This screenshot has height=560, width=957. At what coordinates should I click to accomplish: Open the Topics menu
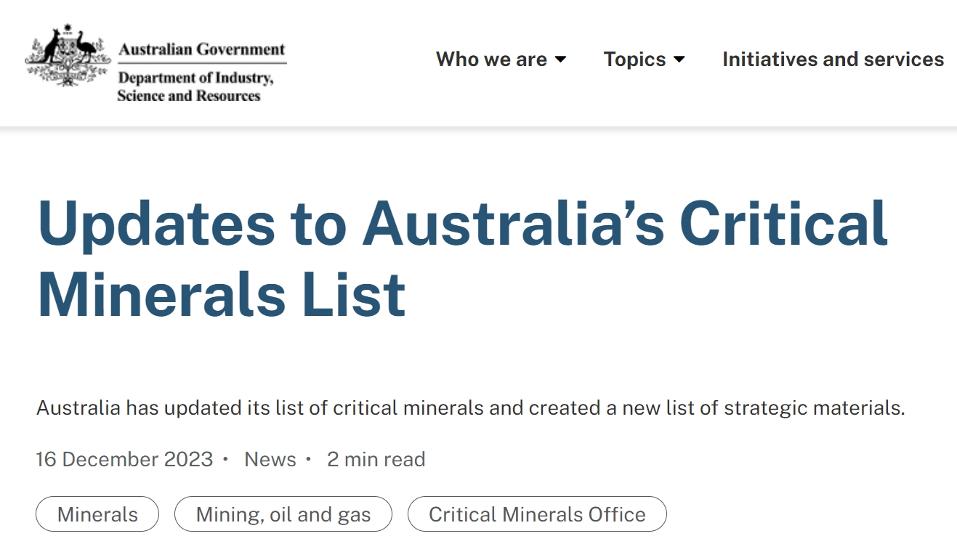pyautogui.click(x=634, y=60)
